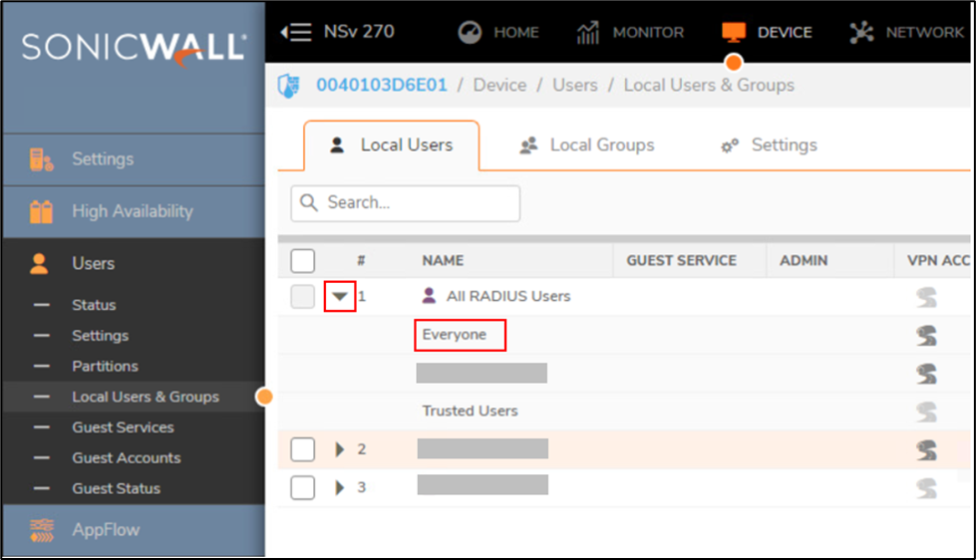
Task: Click the shield icon beside the serial number
Action: pos(289,86)
